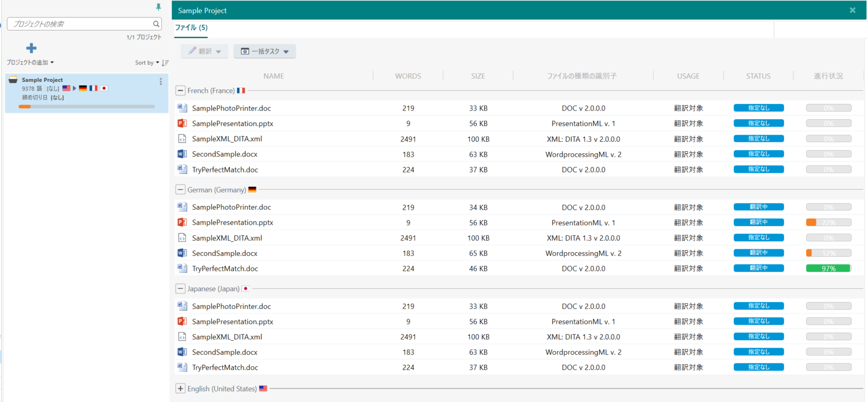This screenshot has height=402, width=868.
Task: Open the プロジェクトの追加 dropdown
Action: [x=30, y=62]
